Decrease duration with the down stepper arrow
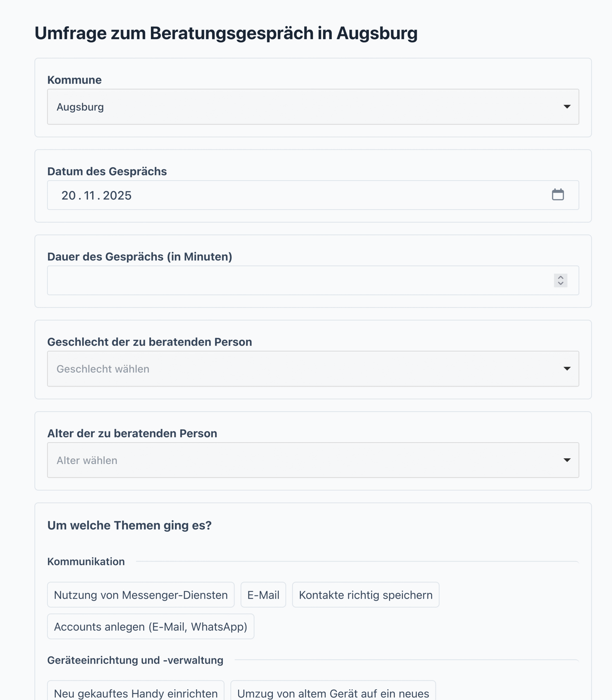The width and height of the screenshot is (612, 700). 560,284
